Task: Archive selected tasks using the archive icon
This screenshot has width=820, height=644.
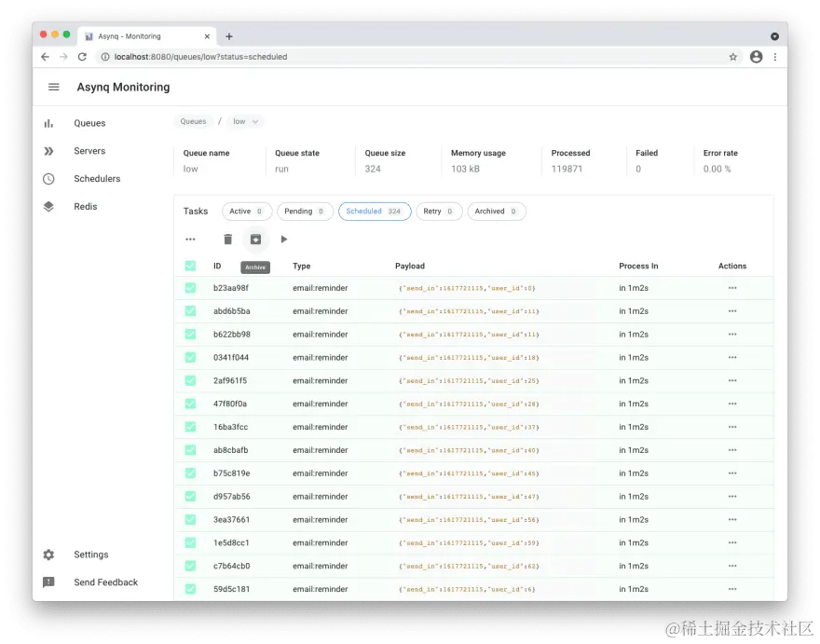Action: (x=255, y=240)
